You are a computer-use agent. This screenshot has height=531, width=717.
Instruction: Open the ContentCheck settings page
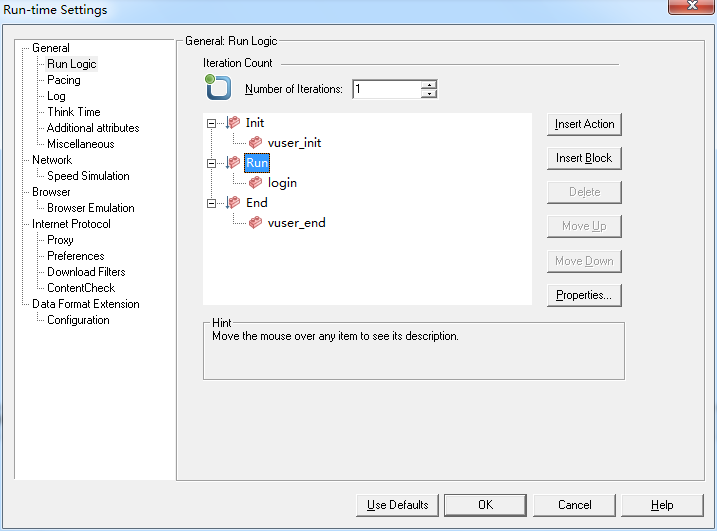click(x=81, y=288)
